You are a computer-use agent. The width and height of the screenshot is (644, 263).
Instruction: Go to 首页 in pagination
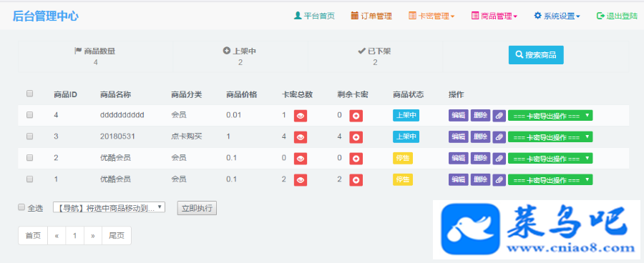(33, 236)
